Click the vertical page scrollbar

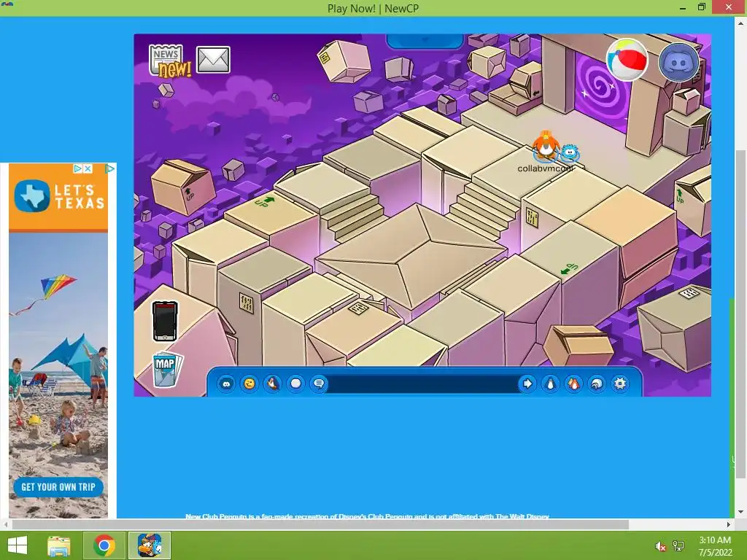740,314
